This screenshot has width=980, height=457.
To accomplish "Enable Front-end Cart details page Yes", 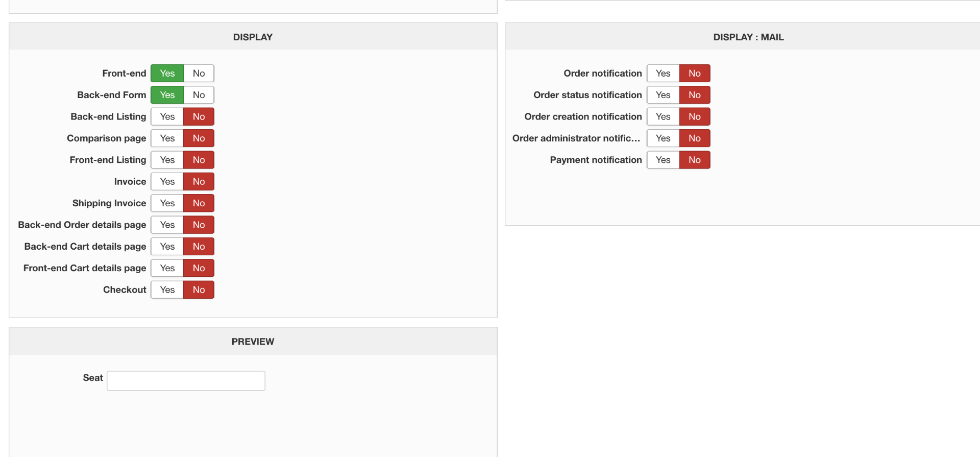I will coord(167,268).
